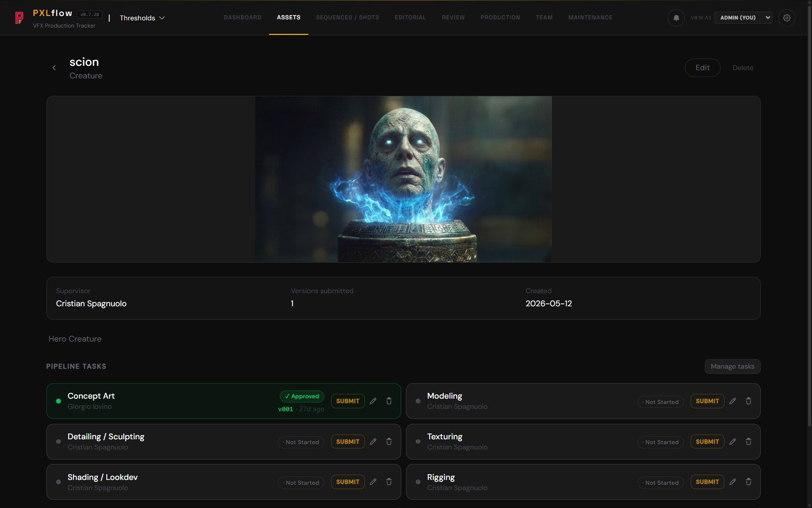The height and width of the screenshot is (508, 812).
Task: Delete the Detailing / Sculpting task
Action: (389, 442)
